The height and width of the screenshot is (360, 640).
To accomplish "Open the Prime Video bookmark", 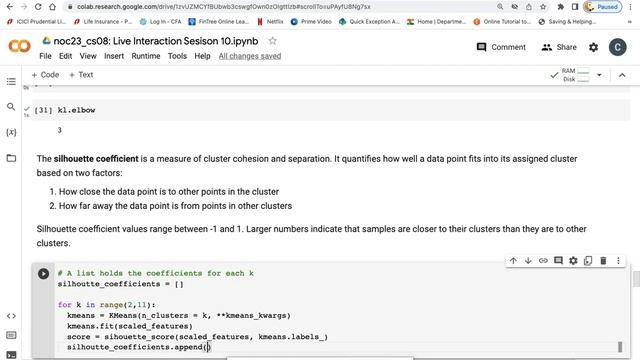I will pos(311,22).
